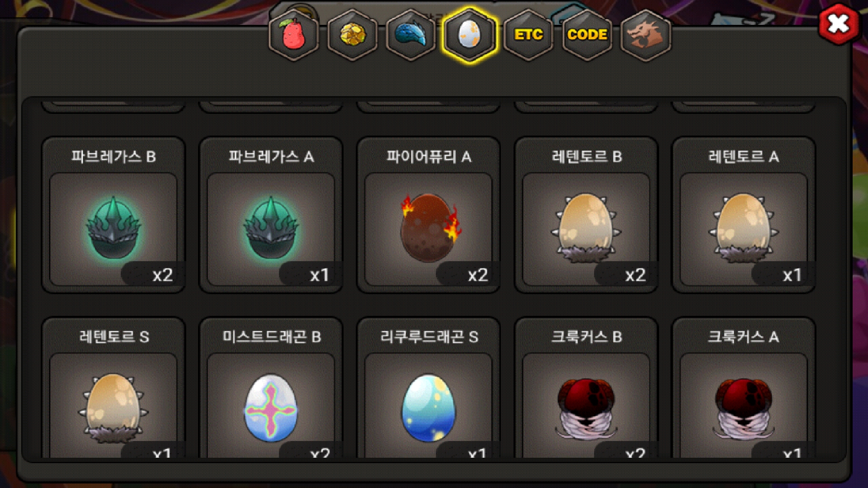Choose the cross-patterned 미스트드래곤 B egg
The image size is (868, 488).
tap(271, 388)
